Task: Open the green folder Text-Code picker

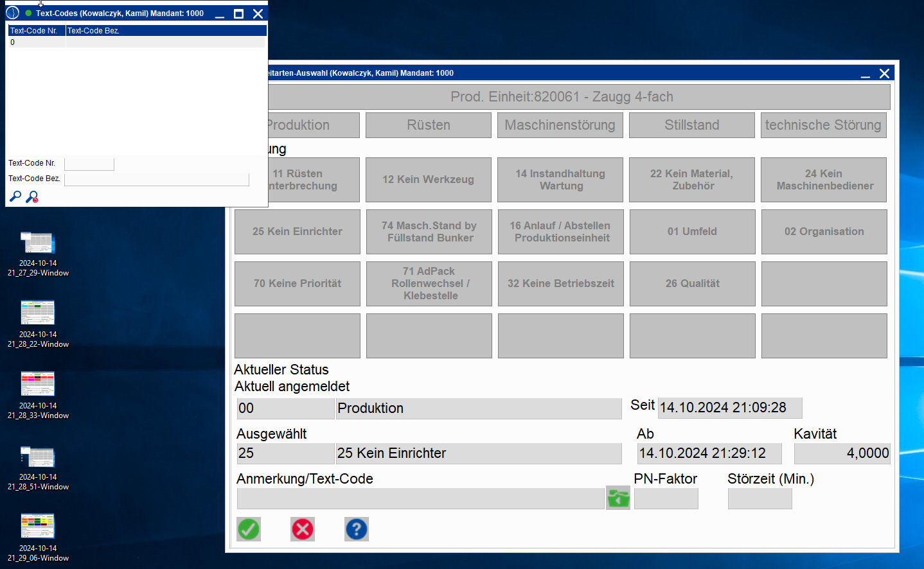Action: 618,498
